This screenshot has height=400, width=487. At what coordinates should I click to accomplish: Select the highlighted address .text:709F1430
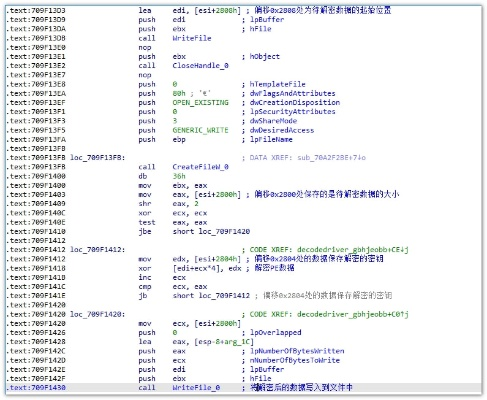coord(36,387)
